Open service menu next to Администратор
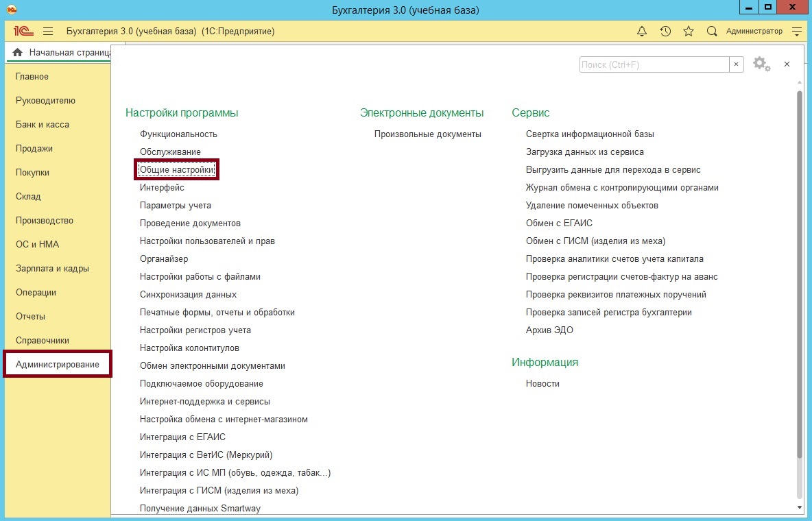812x521 pixels. pos(796,32)
